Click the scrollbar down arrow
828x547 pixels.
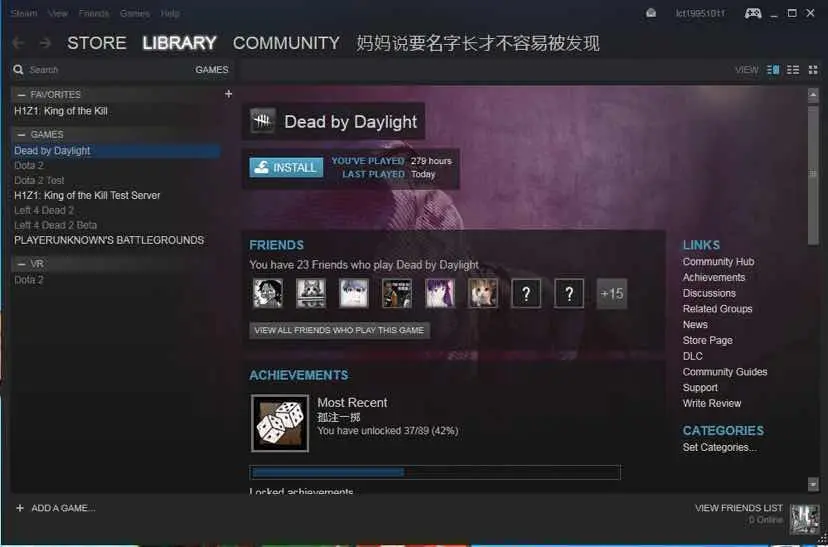(x=813, y=484)
